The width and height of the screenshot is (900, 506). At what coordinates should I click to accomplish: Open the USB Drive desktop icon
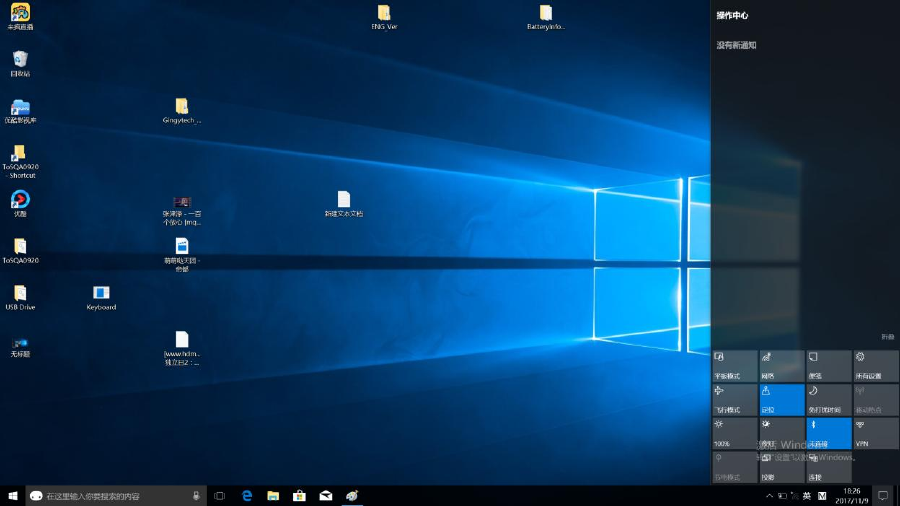point(20,293)
